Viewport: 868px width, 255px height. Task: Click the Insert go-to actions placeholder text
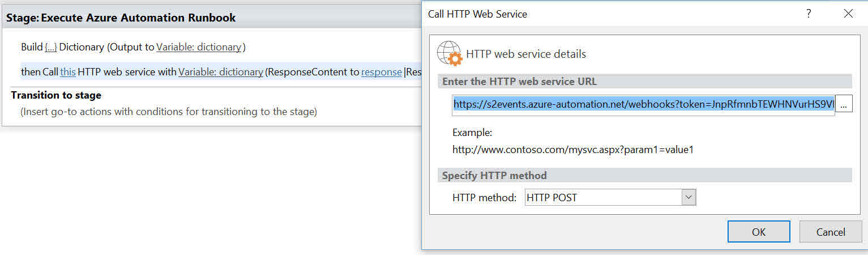[169, 112]
